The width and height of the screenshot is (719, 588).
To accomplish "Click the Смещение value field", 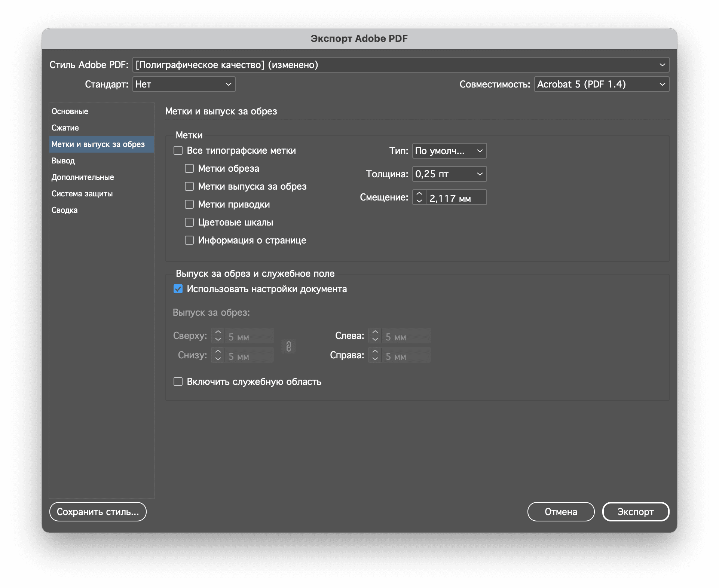I will (456, 197).
